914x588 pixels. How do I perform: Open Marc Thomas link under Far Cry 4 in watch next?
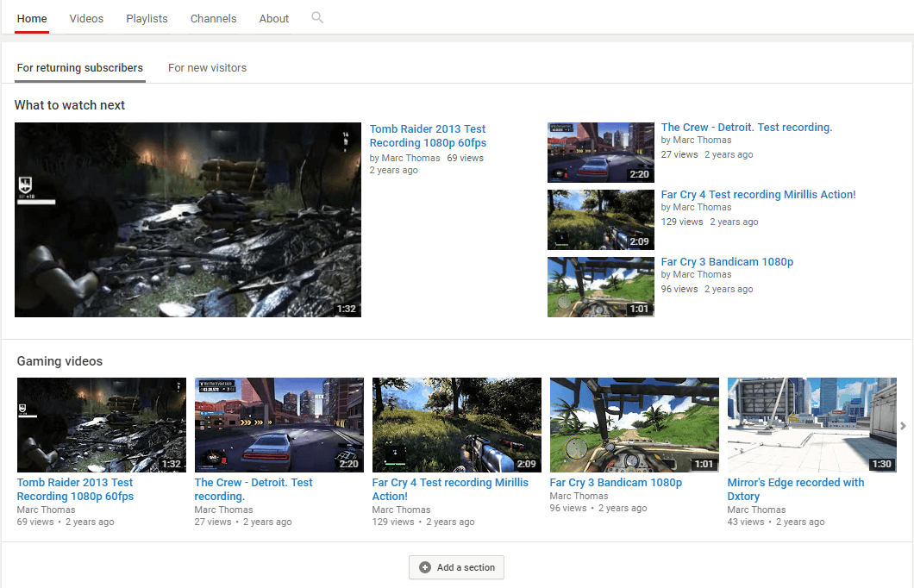[x=702, y=208]
